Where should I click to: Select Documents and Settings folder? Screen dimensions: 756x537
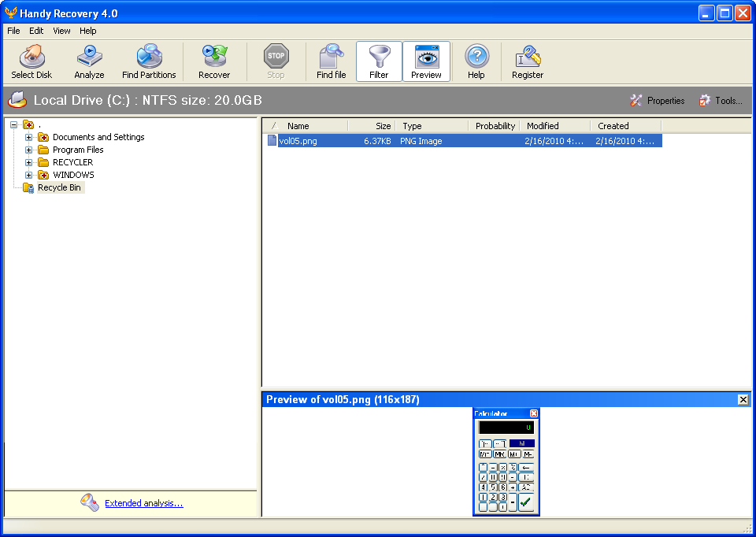[98, 137]
